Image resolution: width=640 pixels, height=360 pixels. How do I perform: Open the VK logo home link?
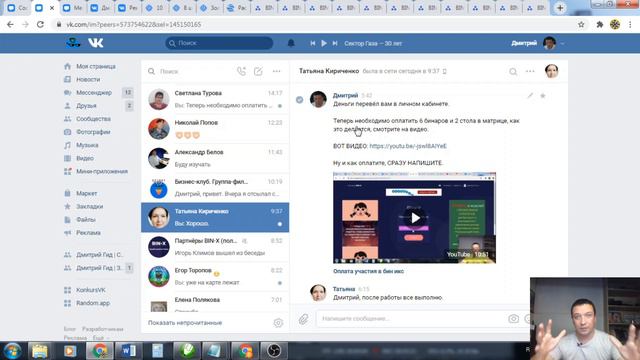(x=96, y=43)
